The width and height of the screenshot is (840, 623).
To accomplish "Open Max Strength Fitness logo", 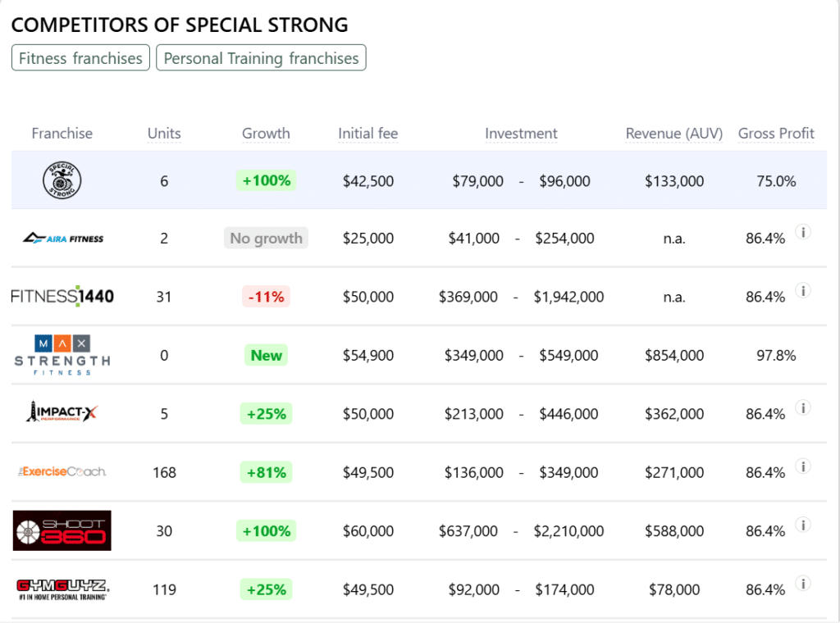I will click(x=62, y=355).
